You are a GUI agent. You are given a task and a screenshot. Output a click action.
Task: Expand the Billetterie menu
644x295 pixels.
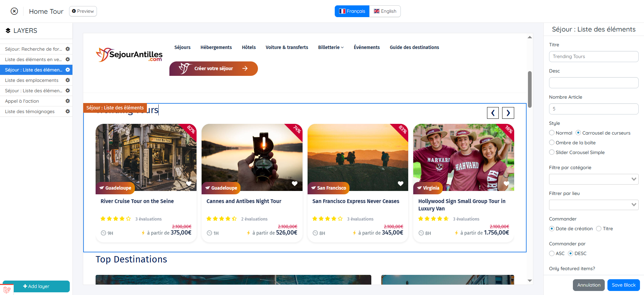(331, 47)
